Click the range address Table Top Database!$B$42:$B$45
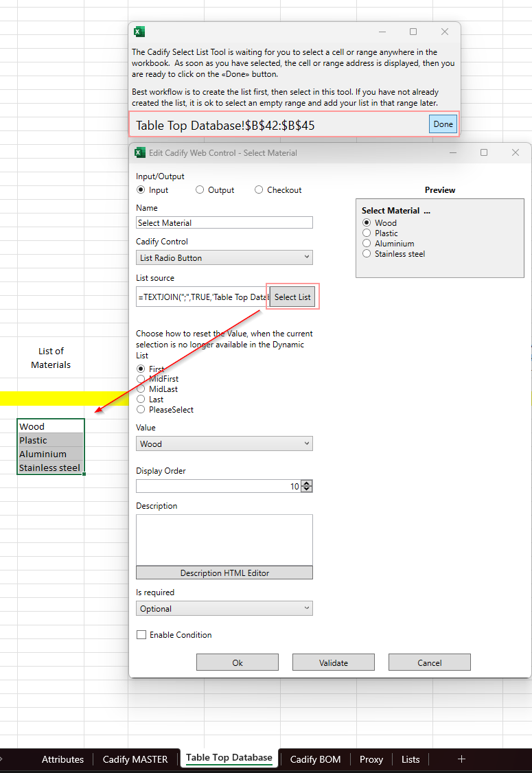532x773 pixels. [225, 125]
